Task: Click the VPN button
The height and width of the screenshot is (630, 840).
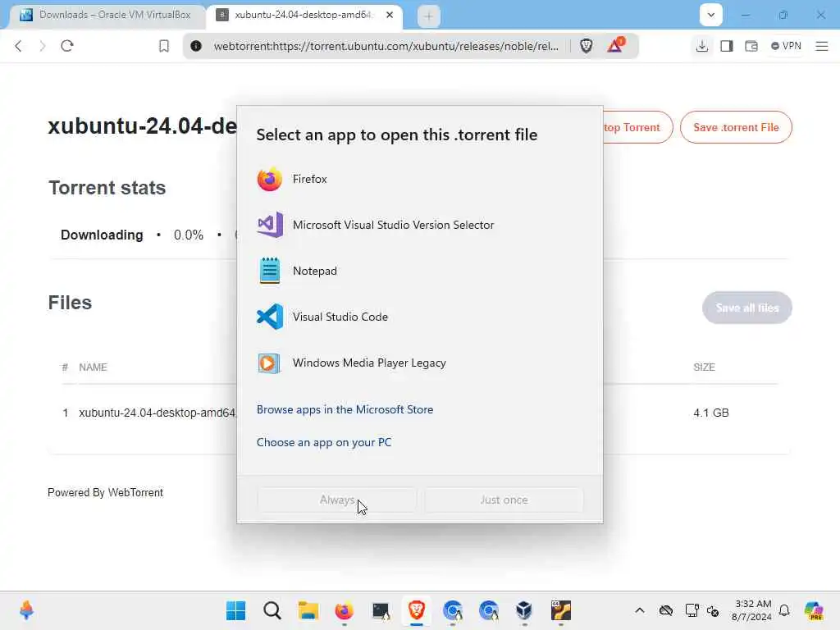Action: [x=786, y=46]
